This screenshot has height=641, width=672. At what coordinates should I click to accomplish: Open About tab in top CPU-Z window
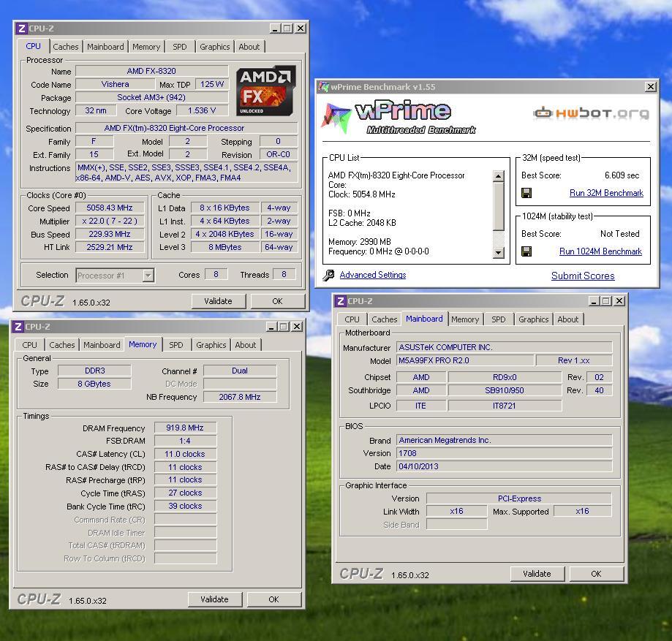[x=249, y=47]
